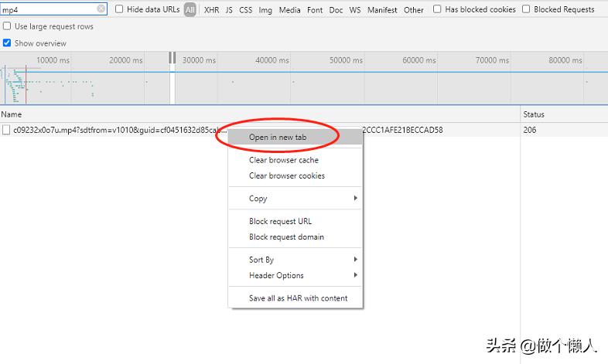Viewport: 608px width, 364px height.
Task: Select Clear browser cookies
Action: pyautogui.click(x=286, y=175)
